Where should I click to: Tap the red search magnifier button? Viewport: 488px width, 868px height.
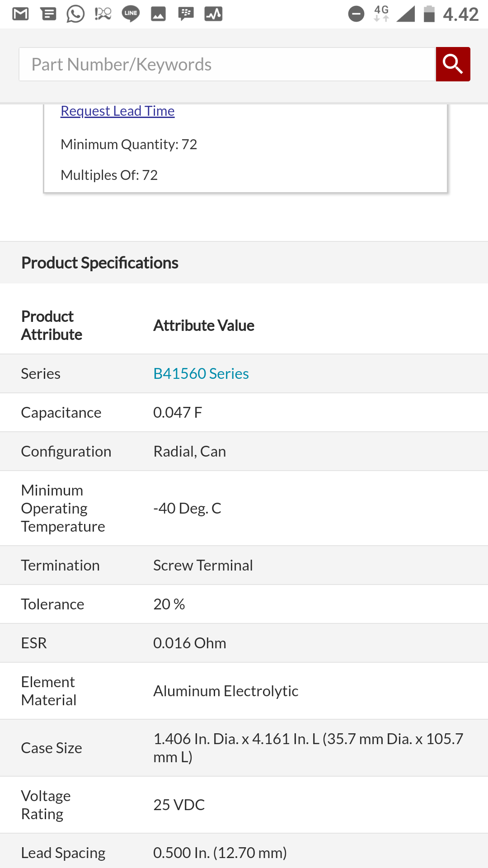[x=453, y=64]
